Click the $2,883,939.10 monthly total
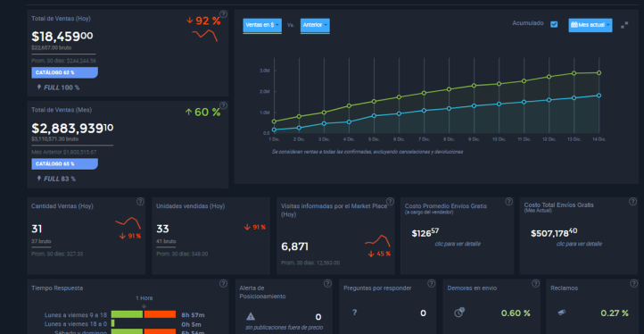 click(72, 129)
